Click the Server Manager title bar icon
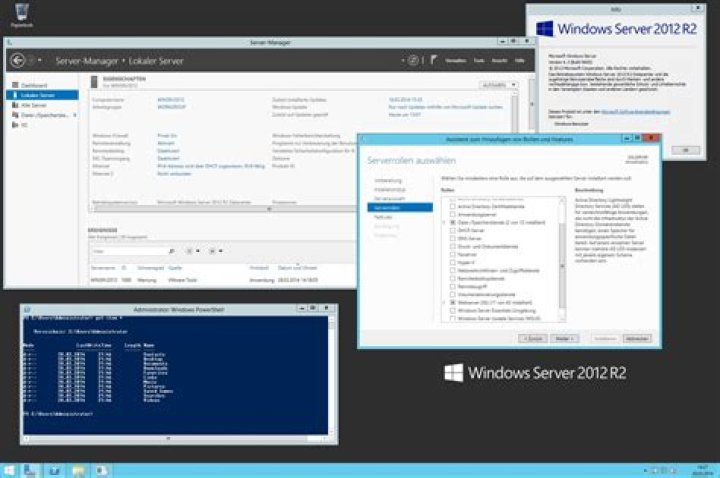This screenshot has width=720, height=478. pos(10,42)
